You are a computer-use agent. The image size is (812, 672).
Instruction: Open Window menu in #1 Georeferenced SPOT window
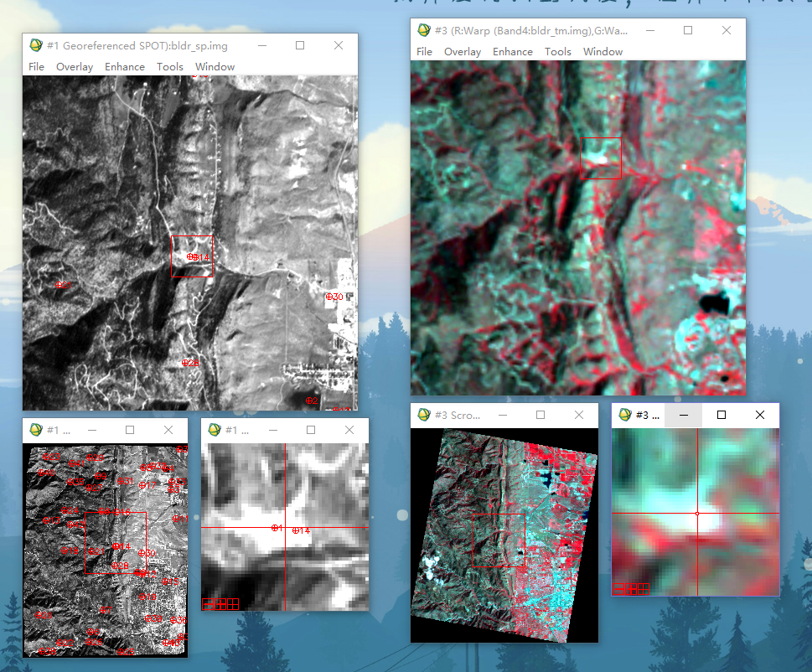pyautogui.click(x=215, y=67)
